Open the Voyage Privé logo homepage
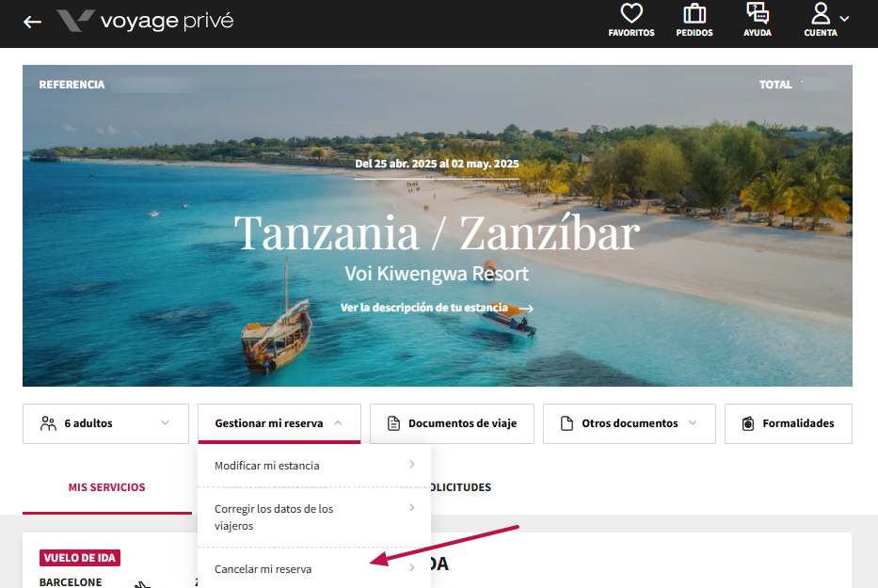The image size is (878, 588). coord(145,22)
